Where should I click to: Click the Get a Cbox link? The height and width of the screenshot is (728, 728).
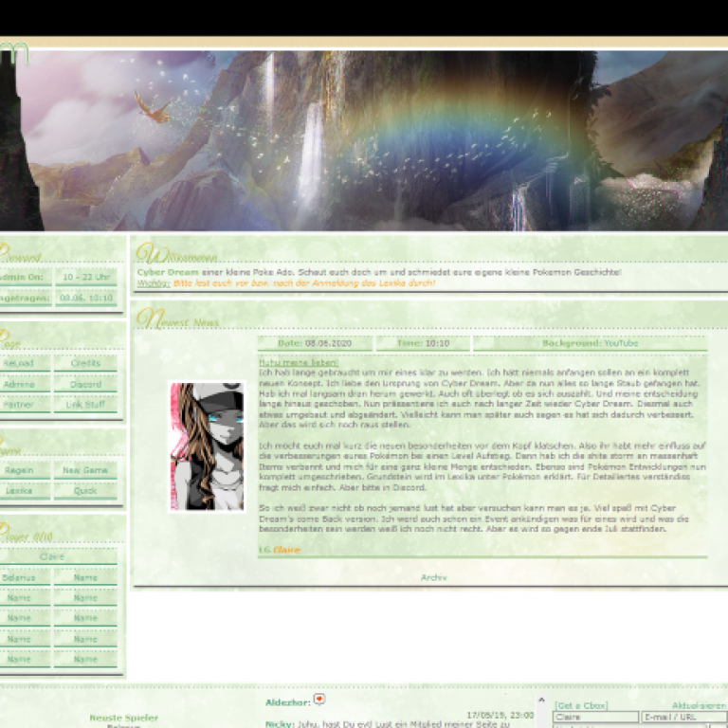(x=581, y=706)
